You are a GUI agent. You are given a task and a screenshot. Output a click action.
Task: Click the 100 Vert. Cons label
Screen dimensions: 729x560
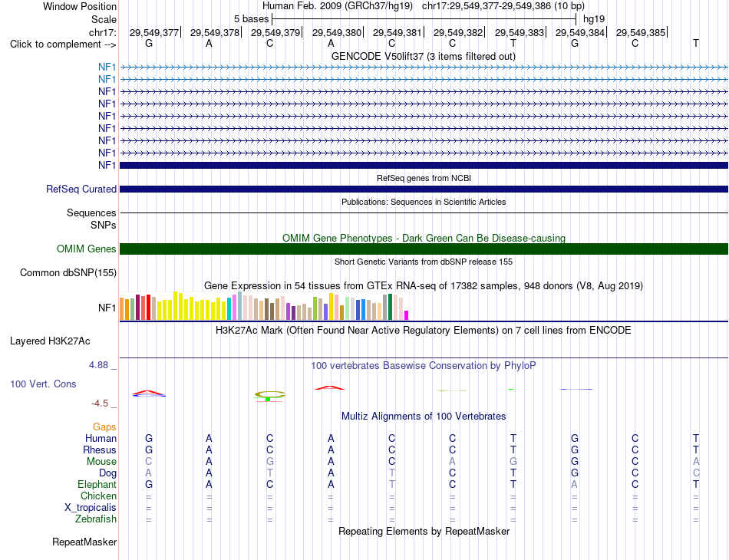[43, 384]
